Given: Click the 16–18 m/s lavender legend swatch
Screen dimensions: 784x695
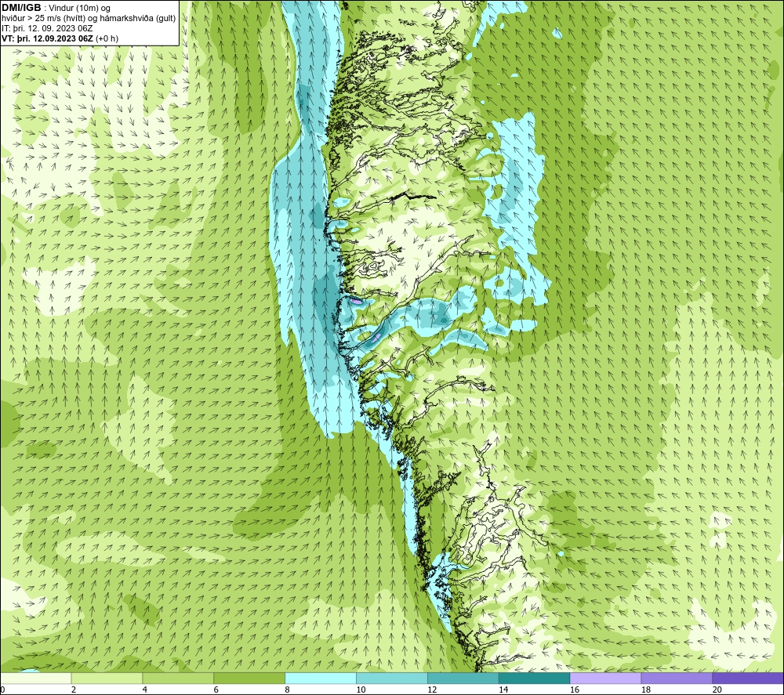Looking at the screenshot, I should tap(605, 678).
